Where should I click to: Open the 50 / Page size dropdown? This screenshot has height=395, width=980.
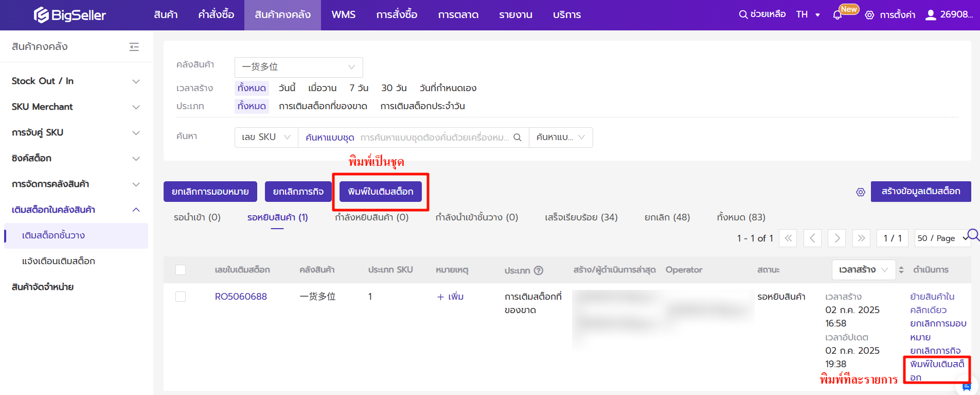point(942,238)
